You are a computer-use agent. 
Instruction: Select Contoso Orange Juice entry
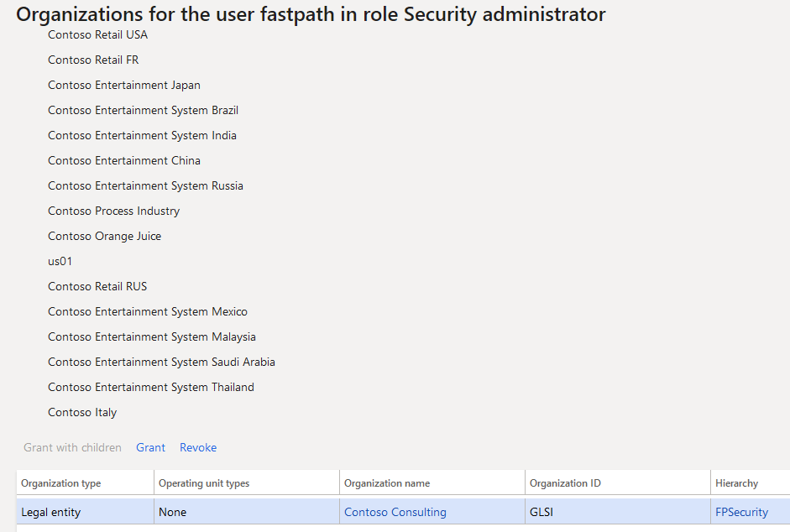tap(104, 237)
